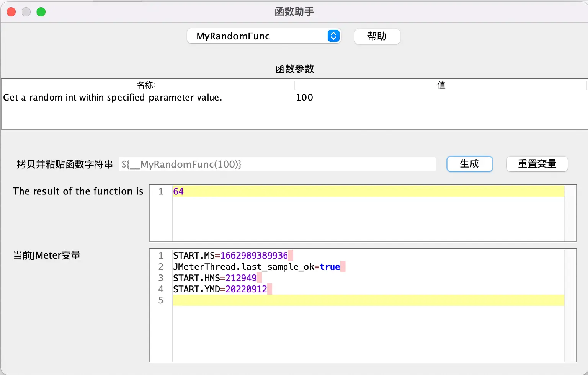Image resolution: width=588 pixels, height=375 pixels.
Task: Click the START.MS variable line
Action: pos(230,256)
